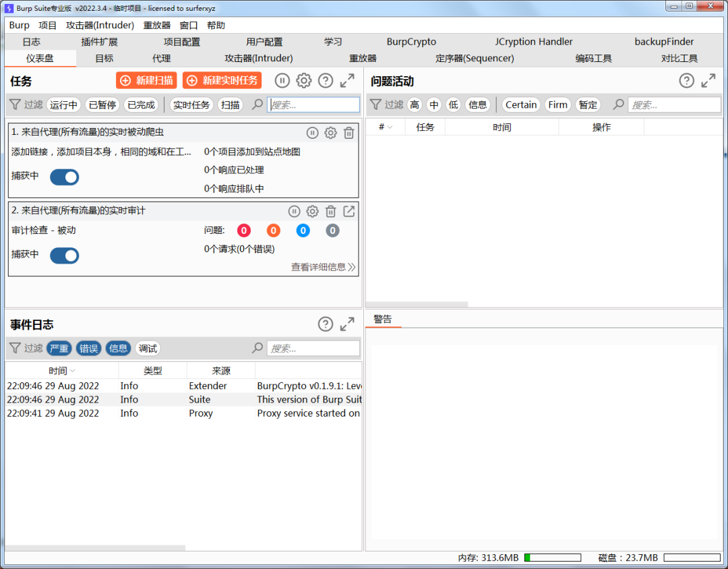The height and width of the screenshot is (569, 728).
Task: Click red high-severity issue count badge
Action: [244, 231]
